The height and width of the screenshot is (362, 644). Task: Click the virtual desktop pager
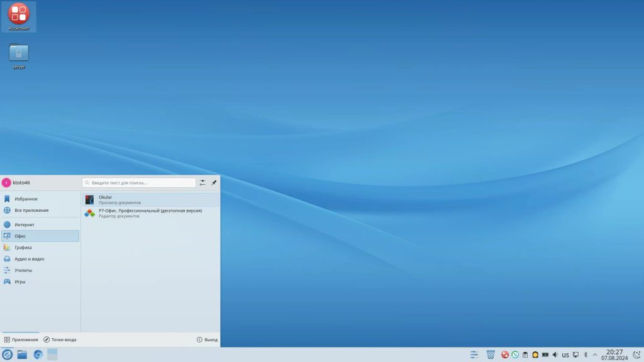click(x=52, y=354)
